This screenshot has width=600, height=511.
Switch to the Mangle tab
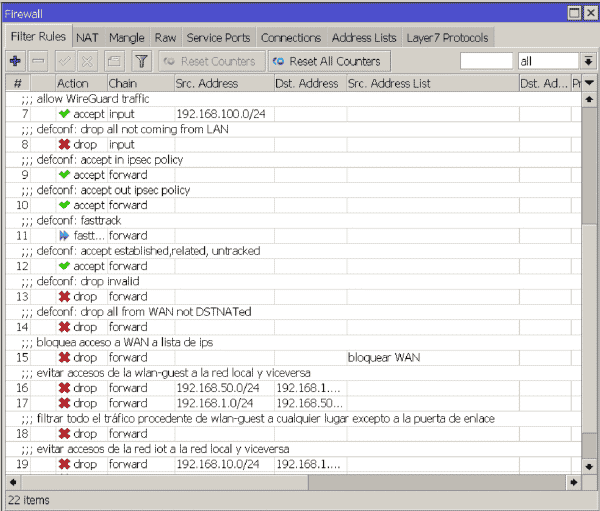[127, 38]
